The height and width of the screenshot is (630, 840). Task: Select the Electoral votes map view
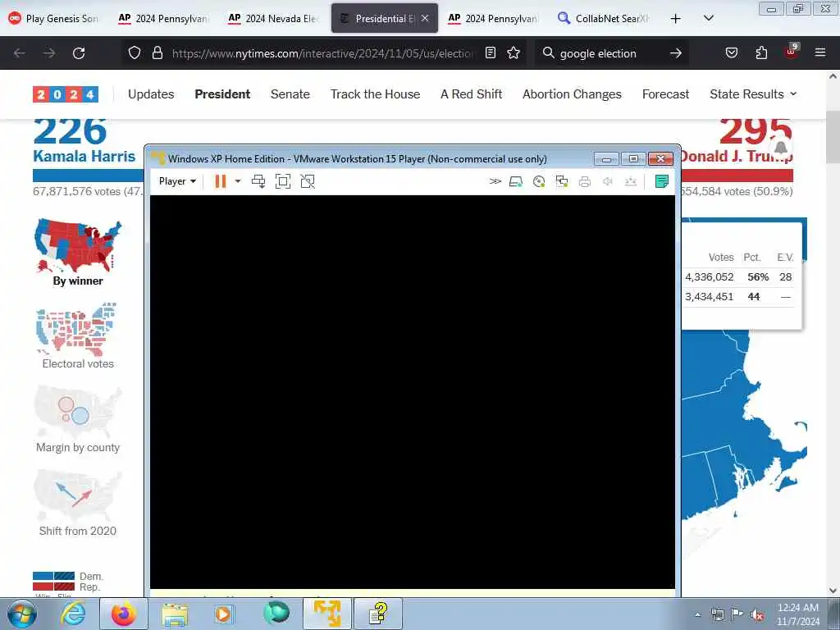(78, 336)
